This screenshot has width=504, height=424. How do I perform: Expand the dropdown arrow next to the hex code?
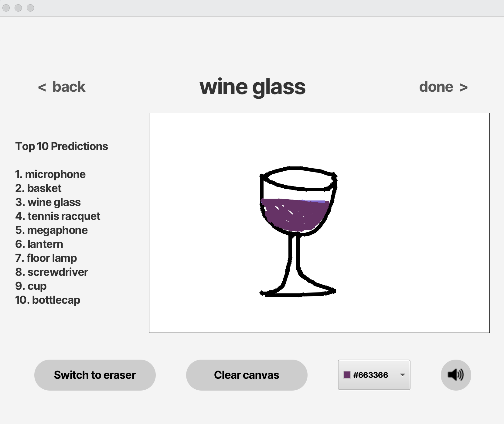pos(402,375)
